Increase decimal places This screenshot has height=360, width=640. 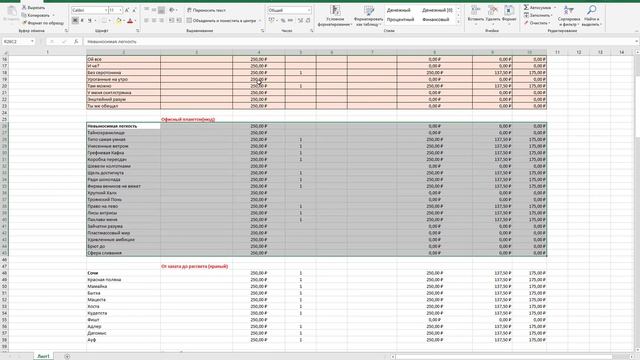(300, 20)
